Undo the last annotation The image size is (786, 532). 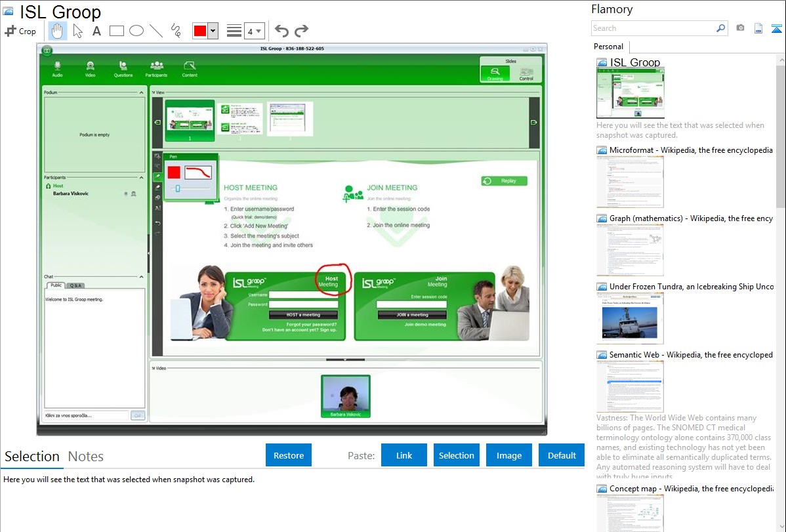281,31
